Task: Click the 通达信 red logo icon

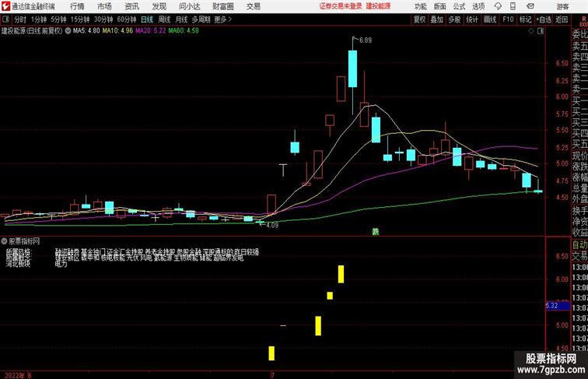Action: coord(5,6)
